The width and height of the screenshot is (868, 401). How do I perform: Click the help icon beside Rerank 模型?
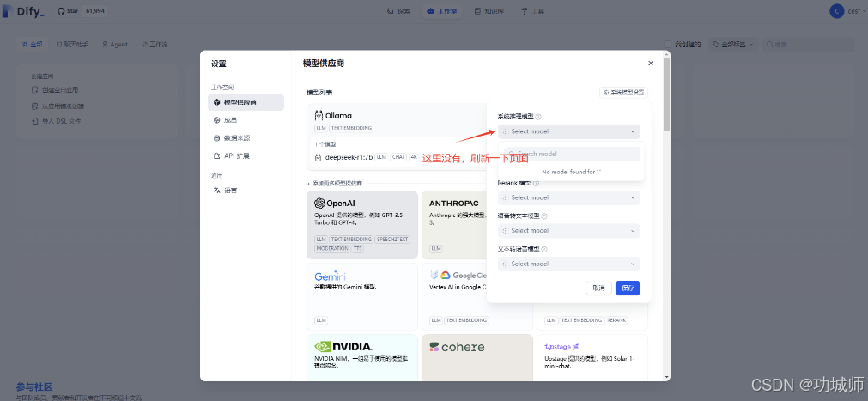point(536,184)
